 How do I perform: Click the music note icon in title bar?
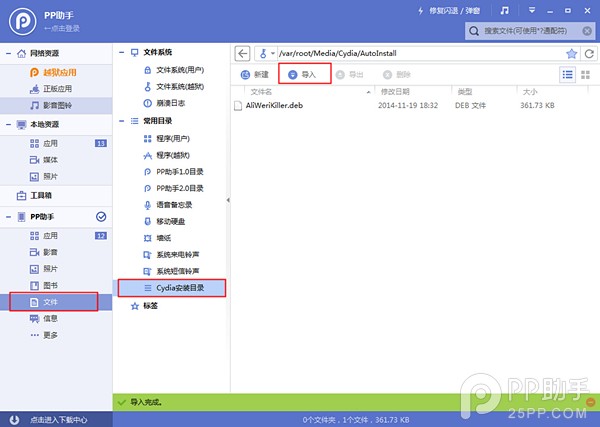click(505, 10)
